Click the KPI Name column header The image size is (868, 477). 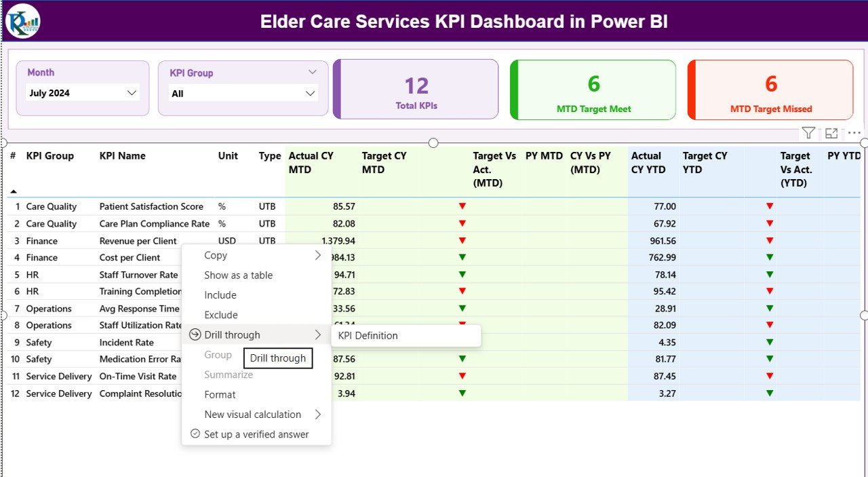[122, 155]
